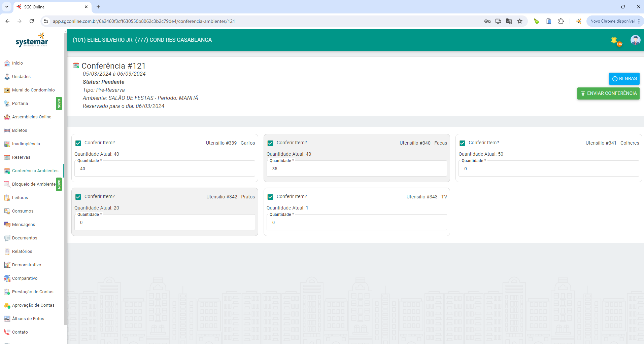644x344 pixels.
Task: Open a new browser tab
Action: tap(98, 7)
